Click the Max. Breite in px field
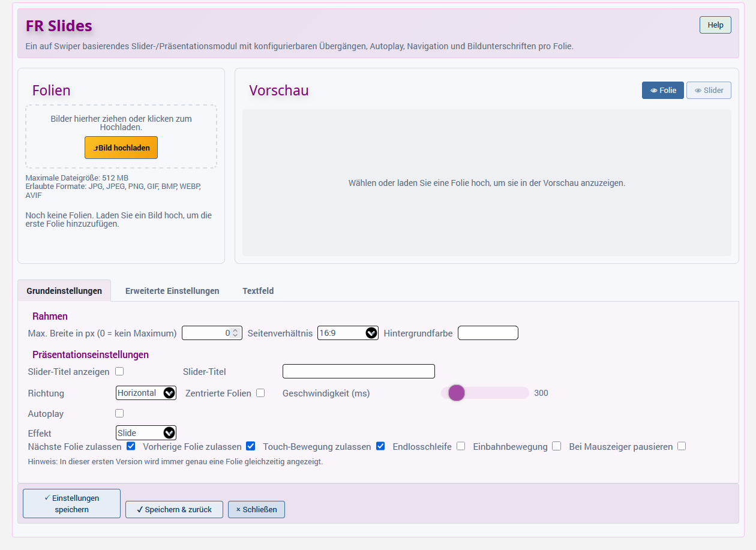 [212, 333]
